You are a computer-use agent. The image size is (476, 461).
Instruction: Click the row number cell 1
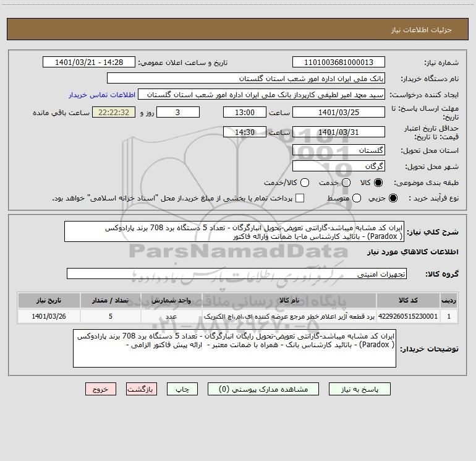coord(449,316)
